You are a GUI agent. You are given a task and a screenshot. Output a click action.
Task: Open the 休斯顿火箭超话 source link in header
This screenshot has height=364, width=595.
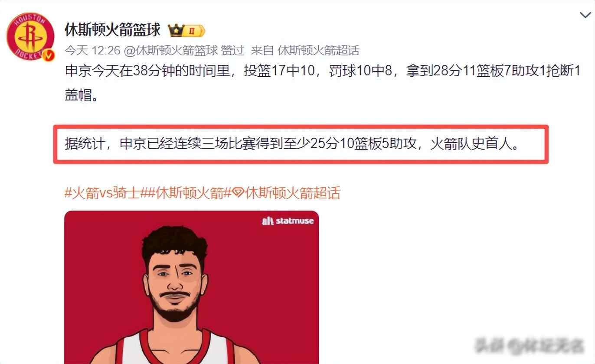(x=318, y=51)
